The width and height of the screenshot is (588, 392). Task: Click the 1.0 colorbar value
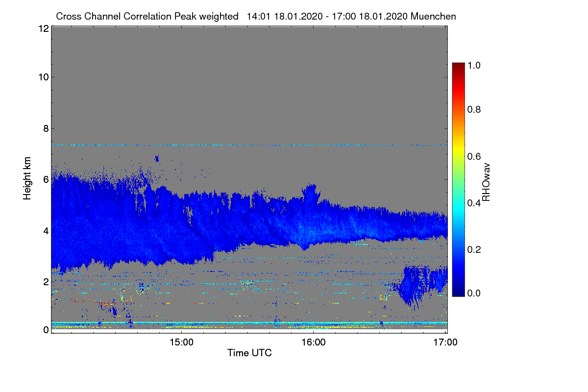tap(474, 65)
